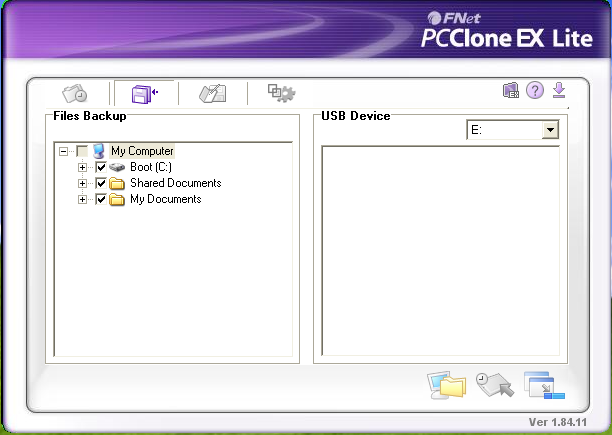
Task: Select the My Computer tree label
Action: [x=142, y=151]
